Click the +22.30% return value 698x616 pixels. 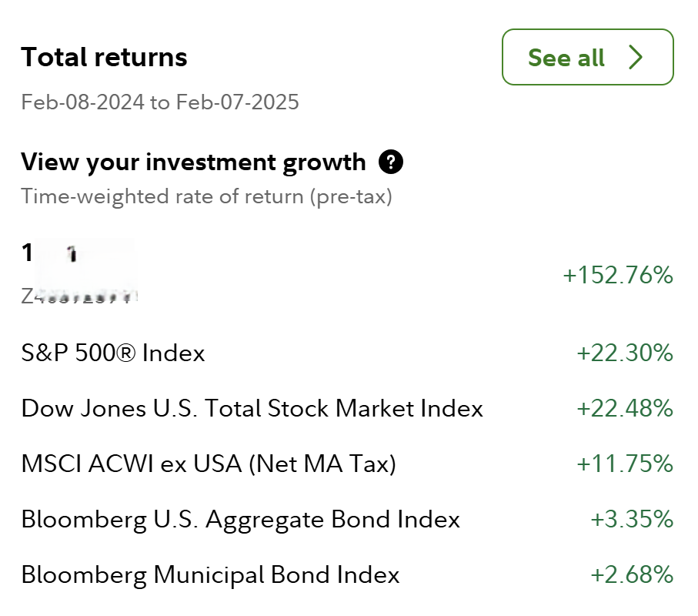pos(625,353)
